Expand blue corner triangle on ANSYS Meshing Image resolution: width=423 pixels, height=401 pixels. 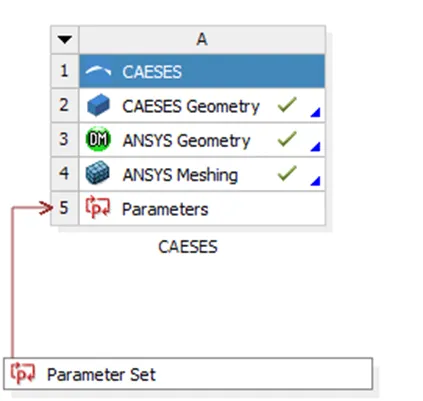tap(315, 181)
